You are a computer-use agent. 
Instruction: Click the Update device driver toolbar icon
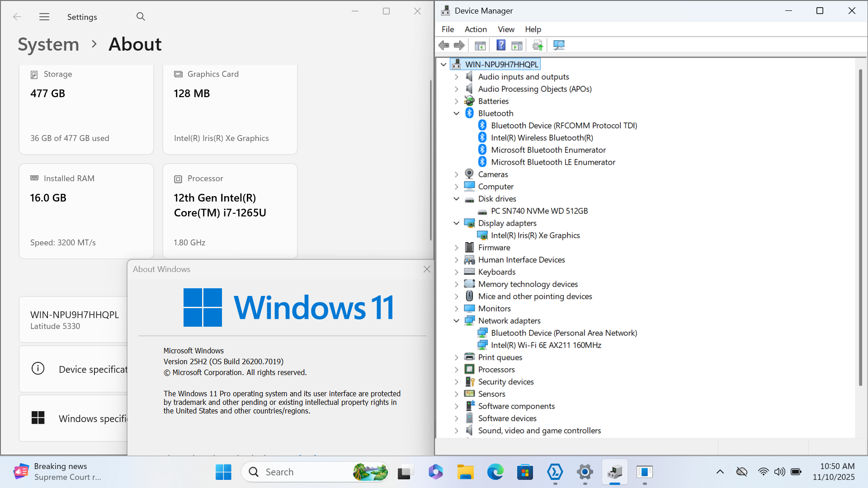point(538,45)
